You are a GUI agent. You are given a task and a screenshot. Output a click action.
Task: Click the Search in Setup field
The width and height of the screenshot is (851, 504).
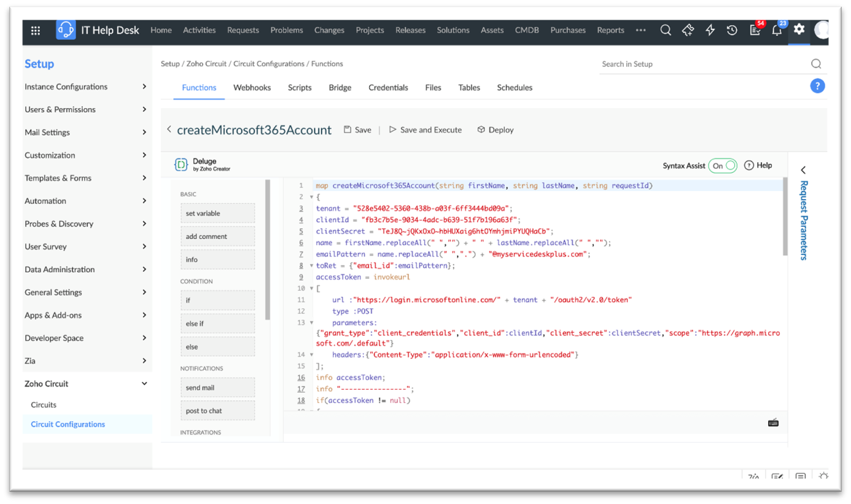coord(704,64)
